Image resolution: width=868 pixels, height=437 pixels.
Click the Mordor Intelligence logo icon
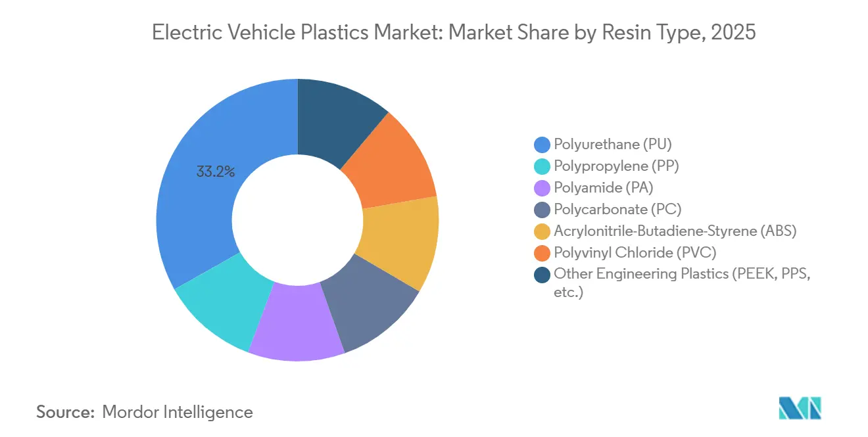click(x=800, y=408)
